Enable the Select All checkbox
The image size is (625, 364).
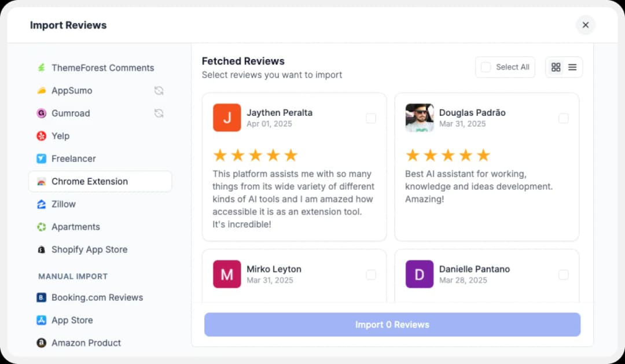[486, 67]
